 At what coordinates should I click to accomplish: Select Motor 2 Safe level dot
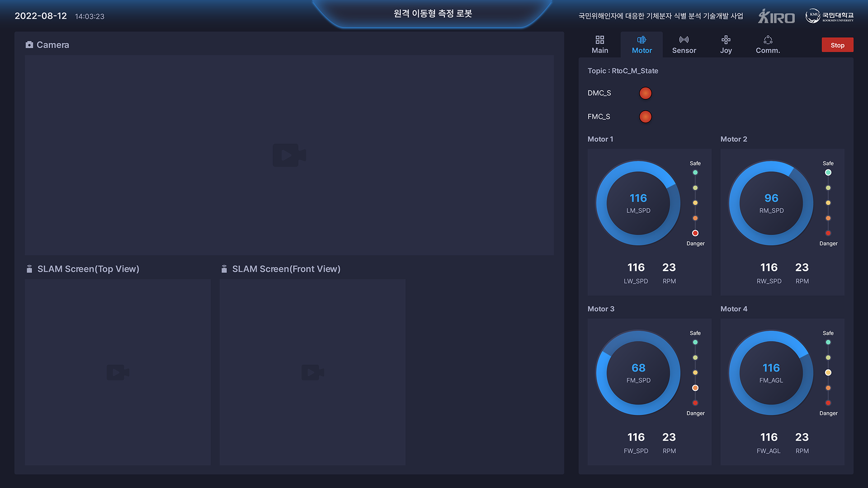tap(828, 173)
